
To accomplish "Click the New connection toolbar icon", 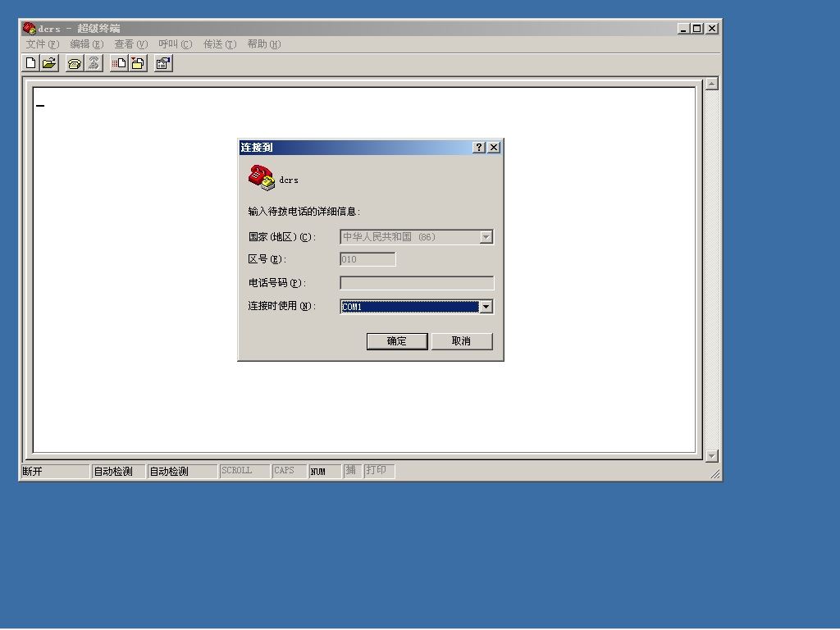I will click(31, 63).
